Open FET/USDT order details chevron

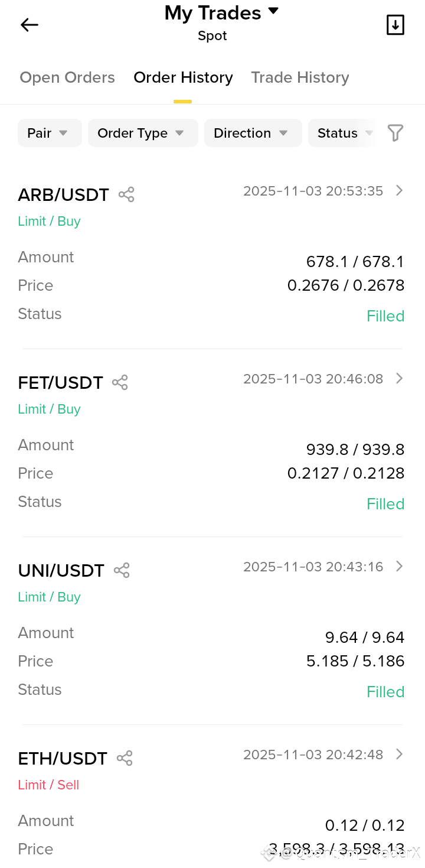400,378
